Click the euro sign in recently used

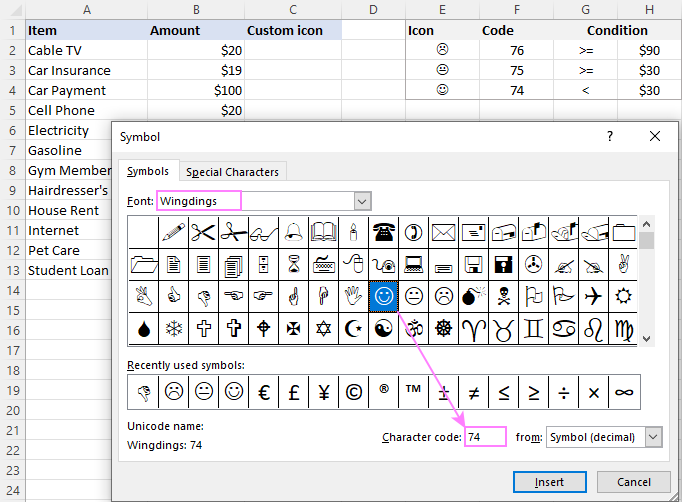pos(264,392)
